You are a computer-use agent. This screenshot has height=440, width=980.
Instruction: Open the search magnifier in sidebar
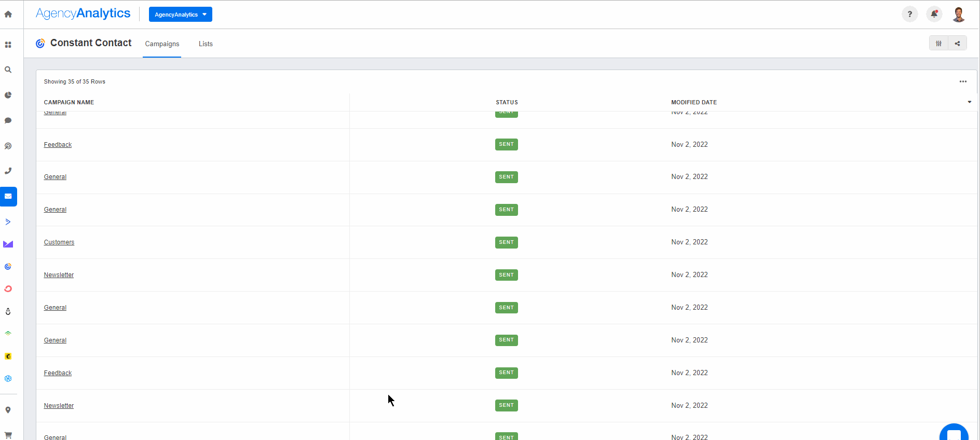[x=8, y=70]
